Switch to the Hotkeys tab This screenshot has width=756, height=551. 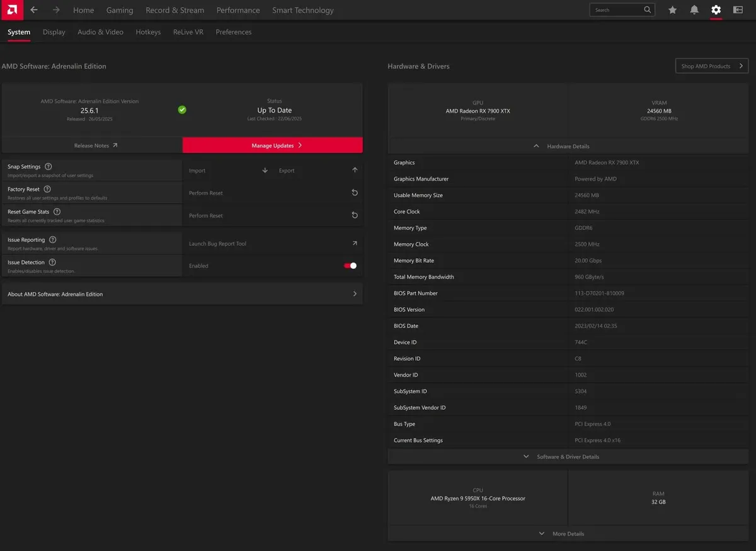(x=148, y=32)
